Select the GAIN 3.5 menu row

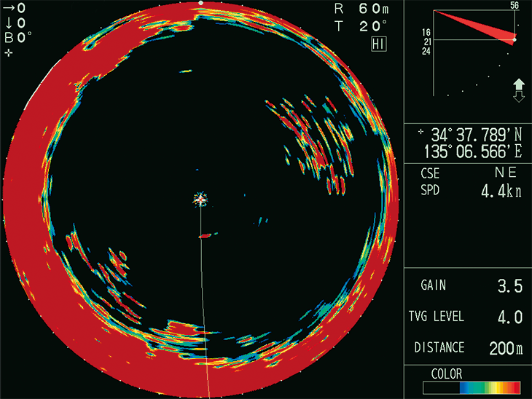(469, 286)
